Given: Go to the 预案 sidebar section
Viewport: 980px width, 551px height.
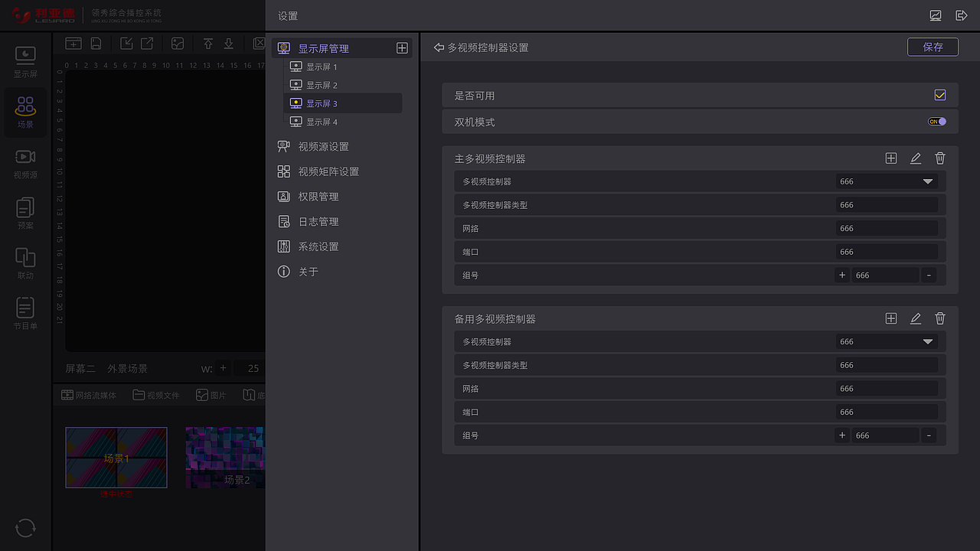Looking at the screenshot, I should tap(25, 214).
